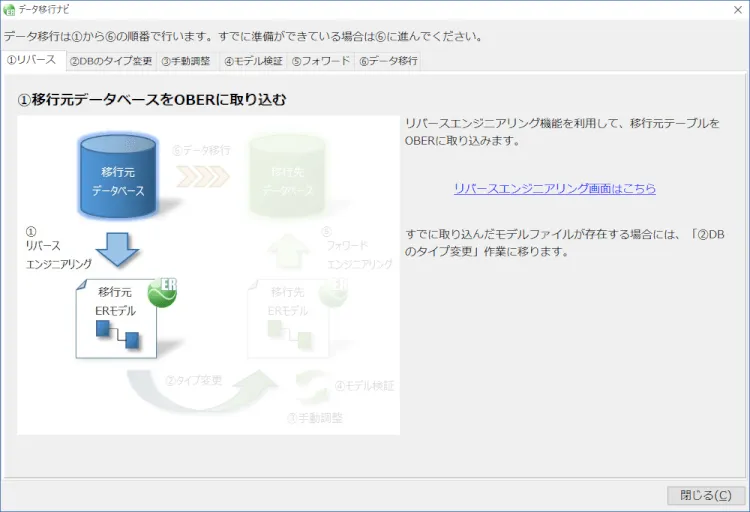Open the ③手動調整 tab

coord(186,61)
